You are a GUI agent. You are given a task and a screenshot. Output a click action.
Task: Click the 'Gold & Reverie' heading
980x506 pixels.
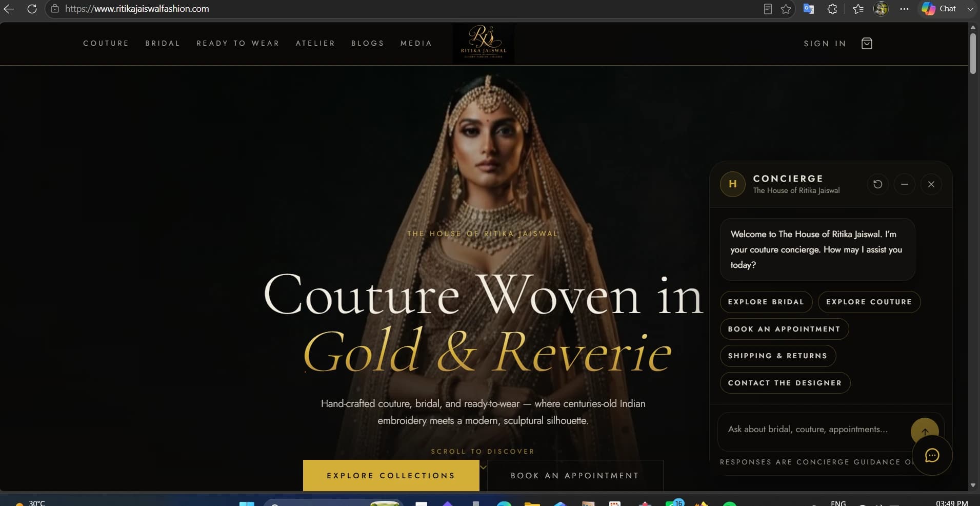click(x=487, y=351)
